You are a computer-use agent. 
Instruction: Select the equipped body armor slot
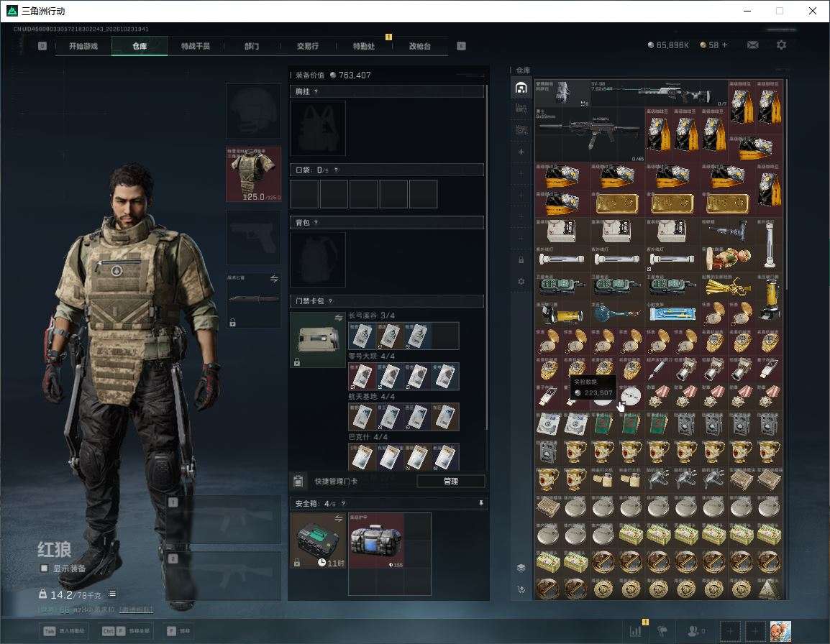pyautogui.click(x=254, y=174)
